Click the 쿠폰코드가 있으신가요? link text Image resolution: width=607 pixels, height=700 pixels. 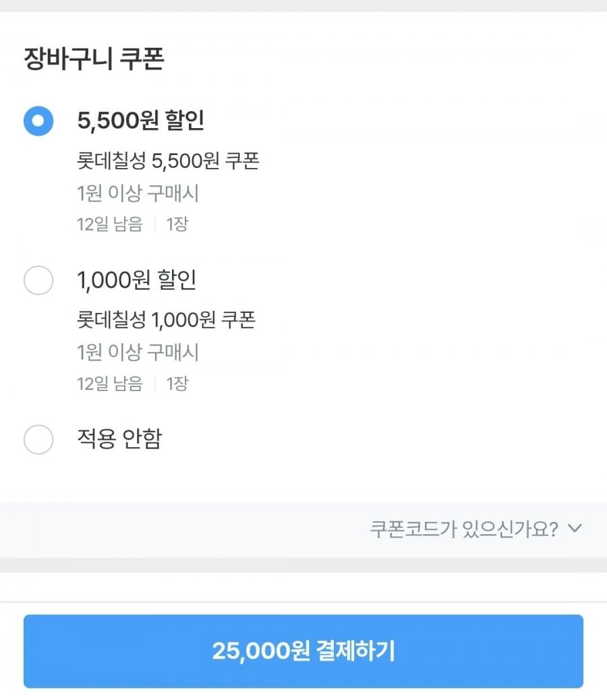click(x=464, y=528)
